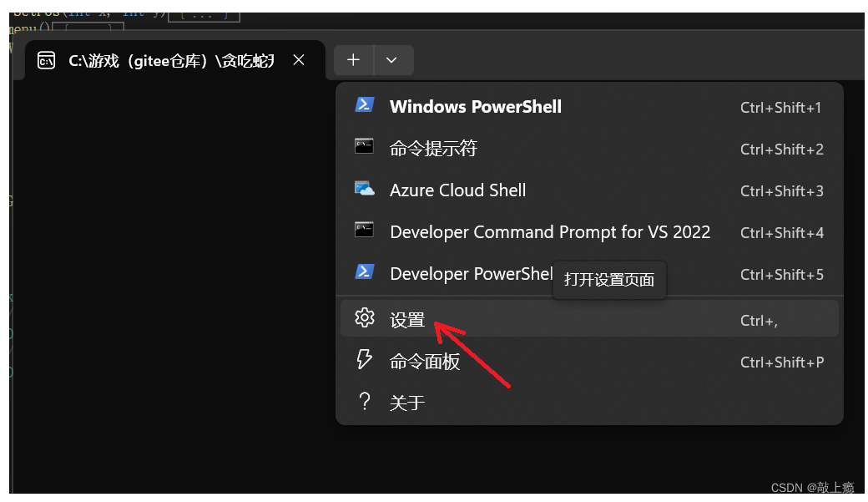Click the Developer Command Prompt VS 2022 icon
The width and height of the screenshot is (868, 502).
point(364,230)
